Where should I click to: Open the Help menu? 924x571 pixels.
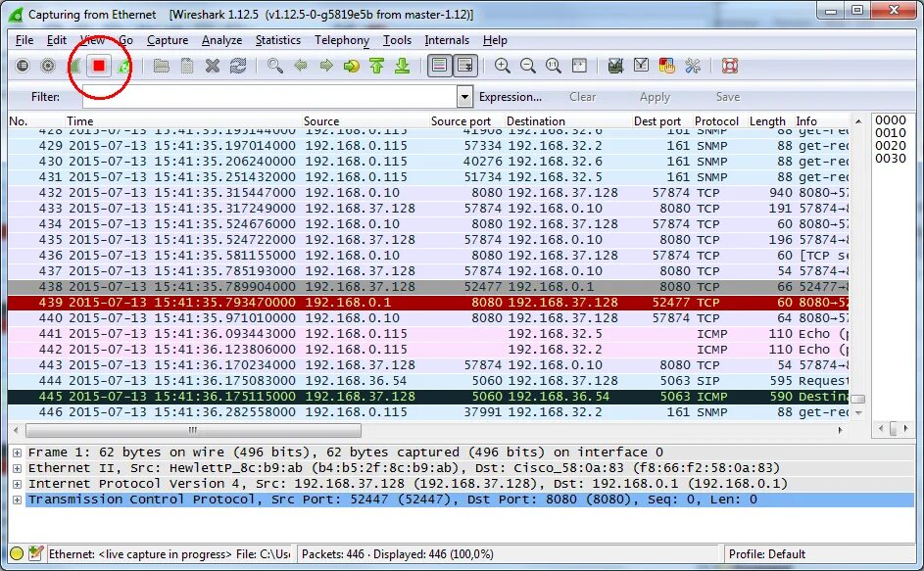point(495,40)
